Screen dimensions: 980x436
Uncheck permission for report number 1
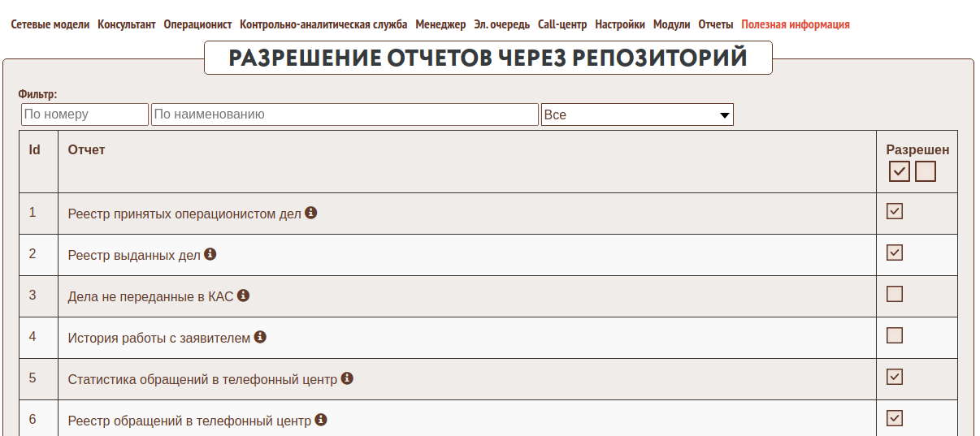coord(895,211)
